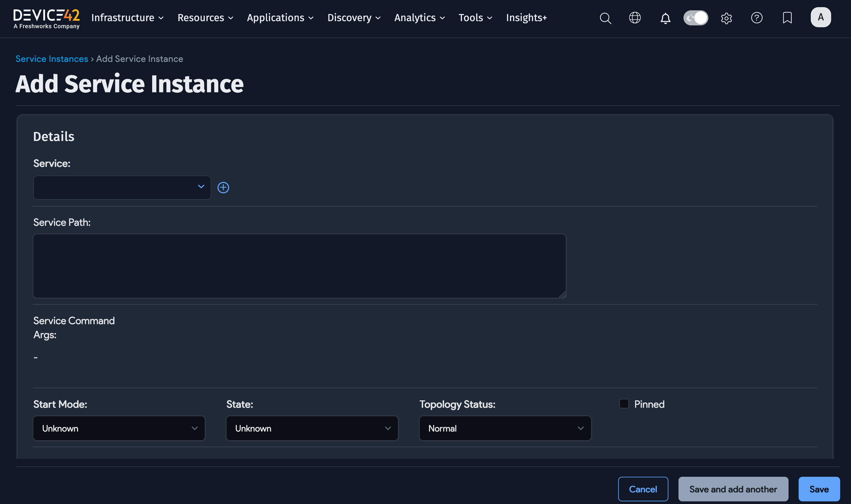The height and width of the screenshot is (504, 851).
Task: Click the Device42 logo
Action: coord(46,17)
